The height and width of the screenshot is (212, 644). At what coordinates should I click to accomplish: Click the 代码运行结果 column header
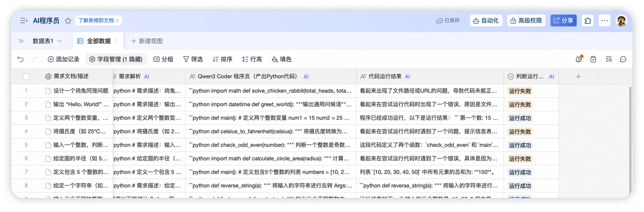430,77
